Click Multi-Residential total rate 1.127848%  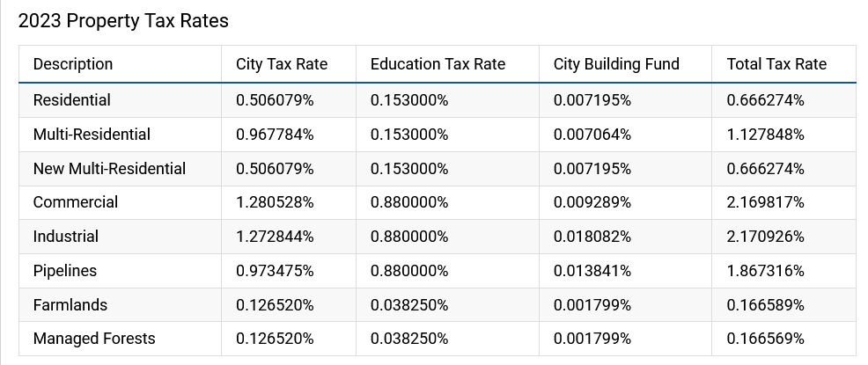click(x=766, y=135)
